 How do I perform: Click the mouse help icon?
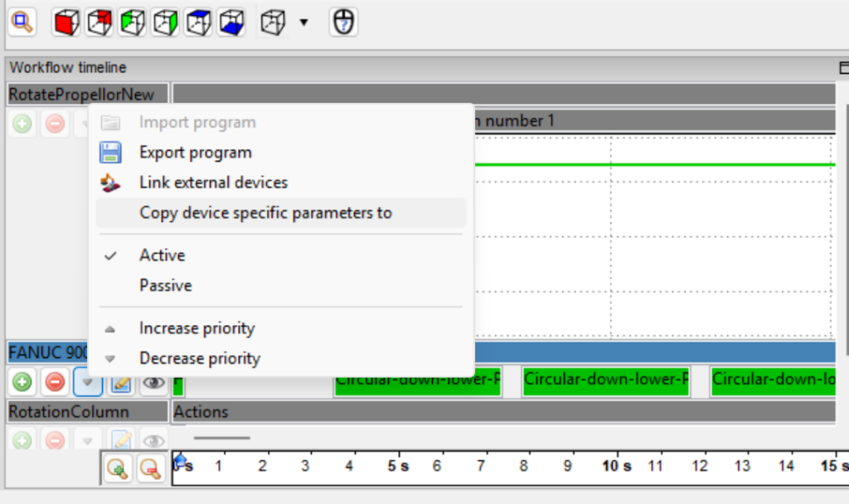(x=343, y=22)
